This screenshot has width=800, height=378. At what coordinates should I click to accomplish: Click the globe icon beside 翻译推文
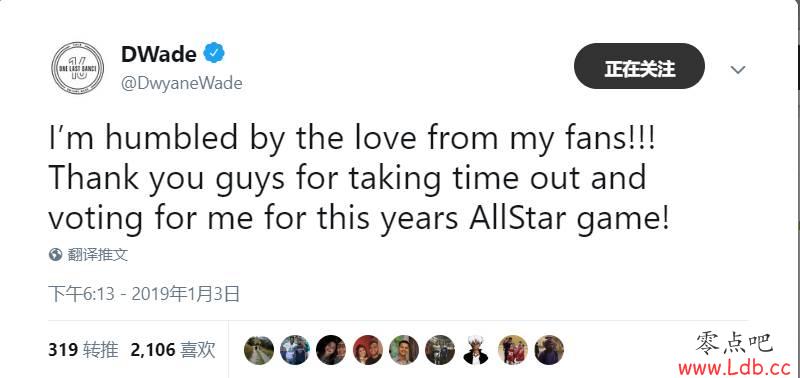point(55,254)
